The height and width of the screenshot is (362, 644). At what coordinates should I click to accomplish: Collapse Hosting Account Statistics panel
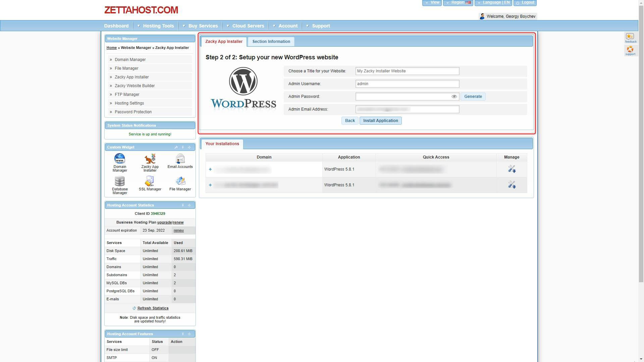183,205
